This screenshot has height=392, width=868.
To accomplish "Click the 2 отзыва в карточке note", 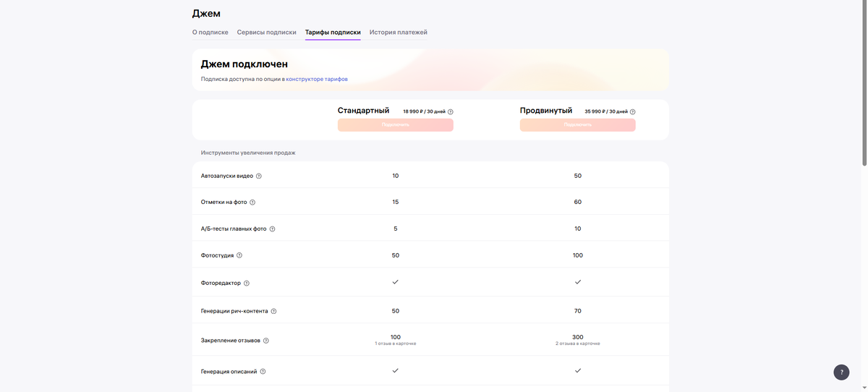I will (578, 344).
